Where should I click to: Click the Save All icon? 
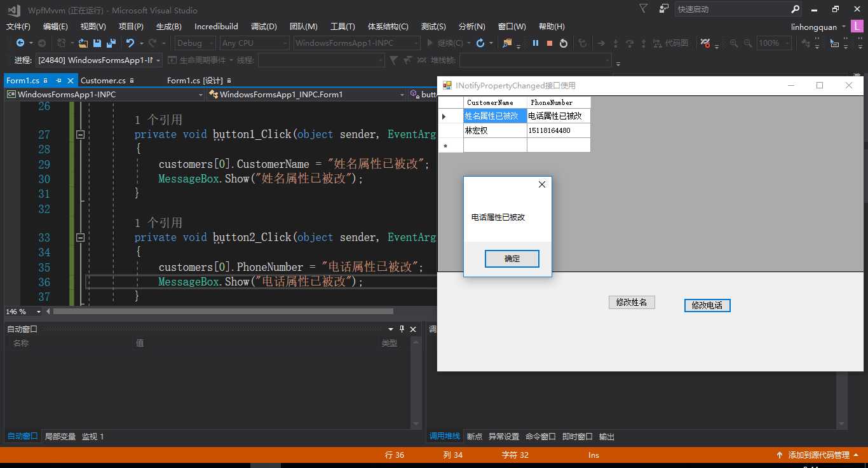tap(111, 43)
